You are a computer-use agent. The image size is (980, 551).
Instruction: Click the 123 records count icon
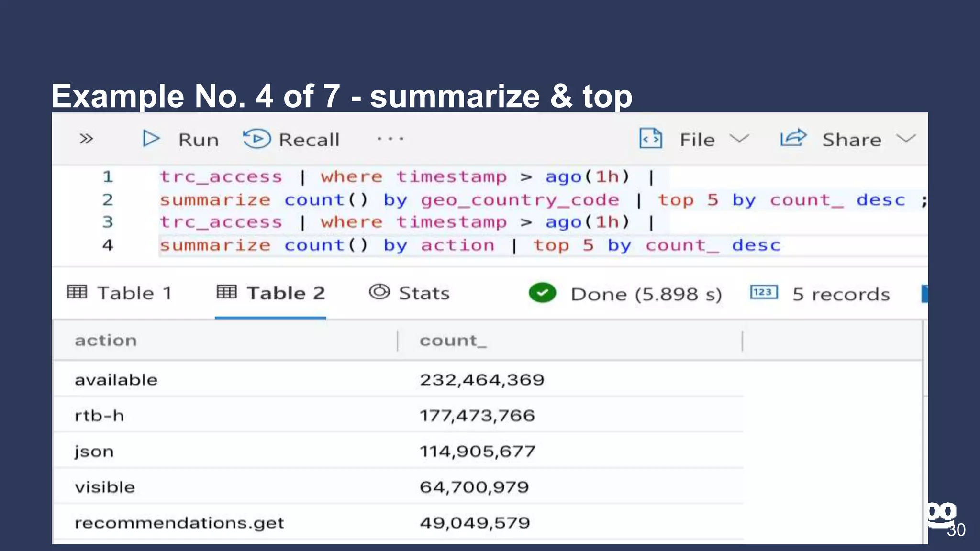[764, 292]
